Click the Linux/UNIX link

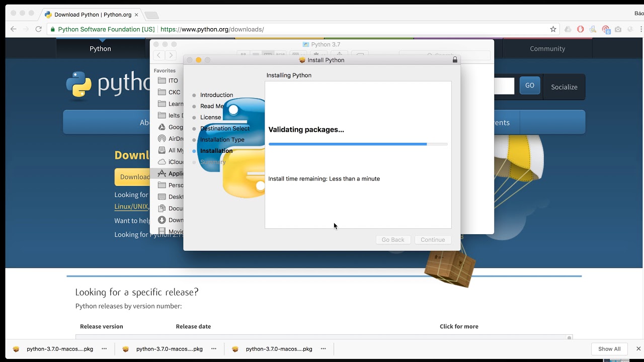tap(131, 207)
